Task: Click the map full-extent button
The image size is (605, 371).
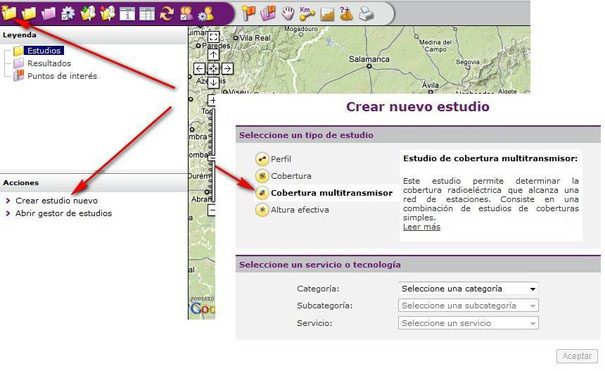Action: tap(213, 37)
